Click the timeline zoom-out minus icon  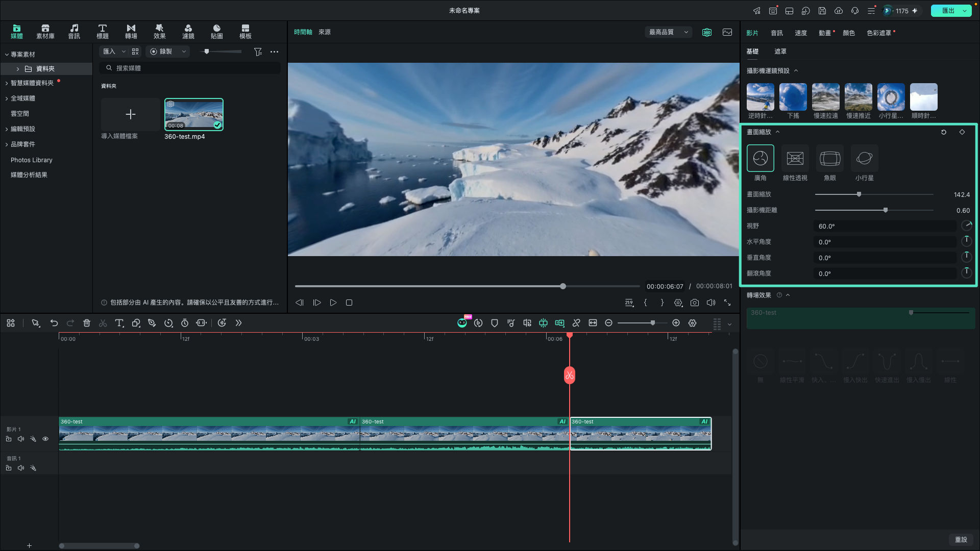click(x=608, y=323)
